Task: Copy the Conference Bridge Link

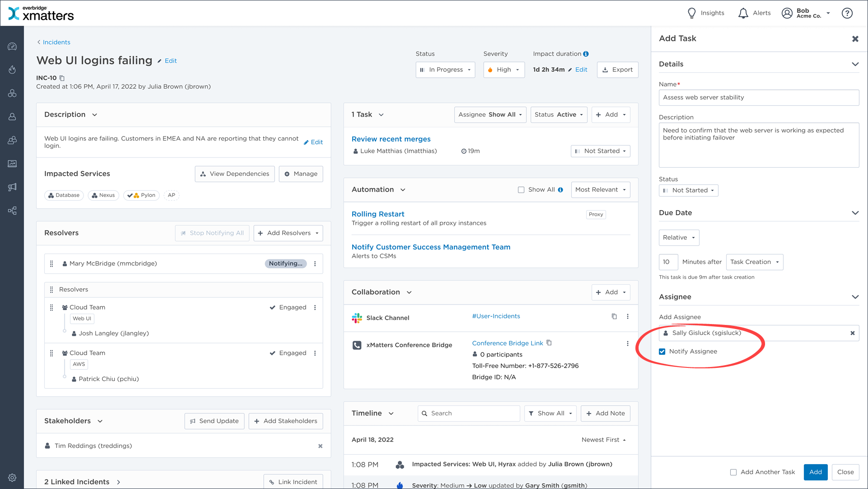Action: click(x=549, y=343)
